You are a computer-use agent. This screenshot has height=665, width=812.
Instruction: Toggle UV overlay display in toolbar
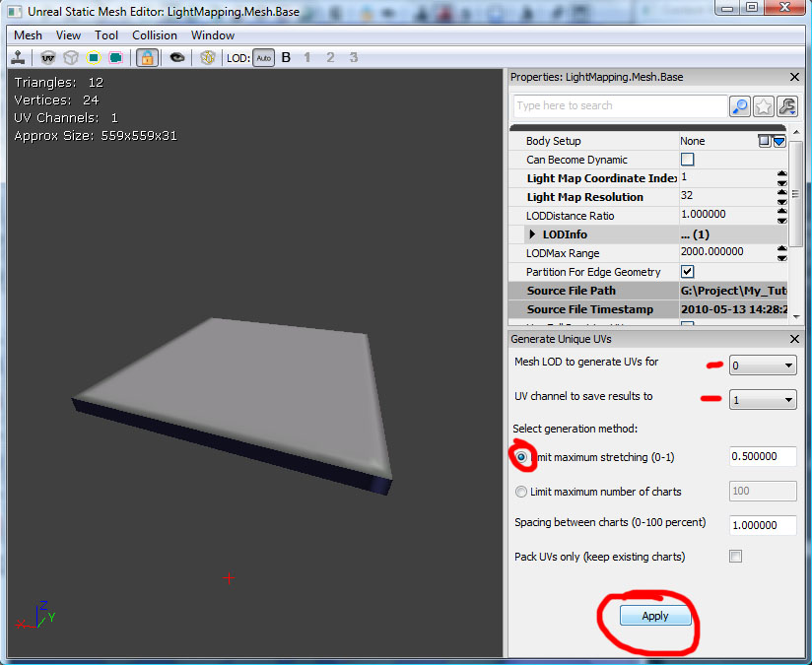point(47,57)
